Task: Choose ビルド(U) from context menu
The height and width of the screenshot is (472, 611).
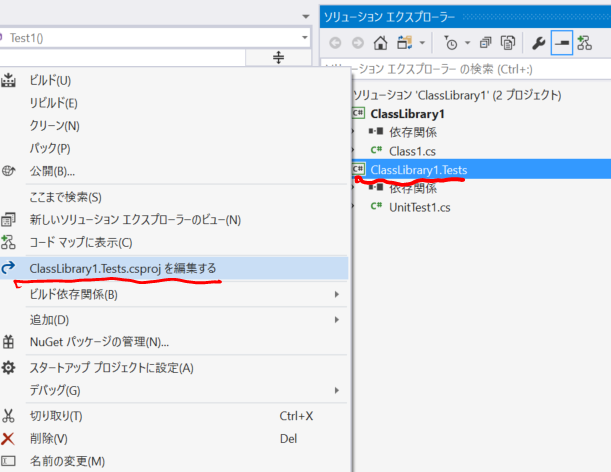Action: [x=50, y=80]
